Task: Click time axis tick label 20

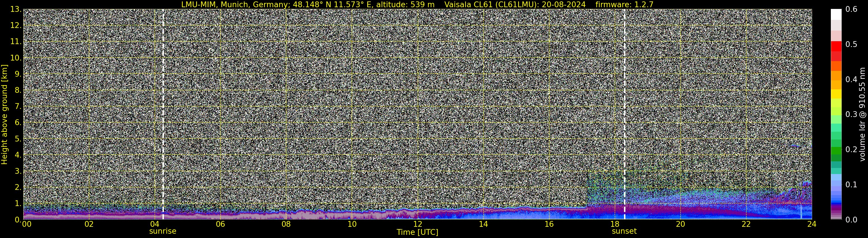Action: coord(680,224)
